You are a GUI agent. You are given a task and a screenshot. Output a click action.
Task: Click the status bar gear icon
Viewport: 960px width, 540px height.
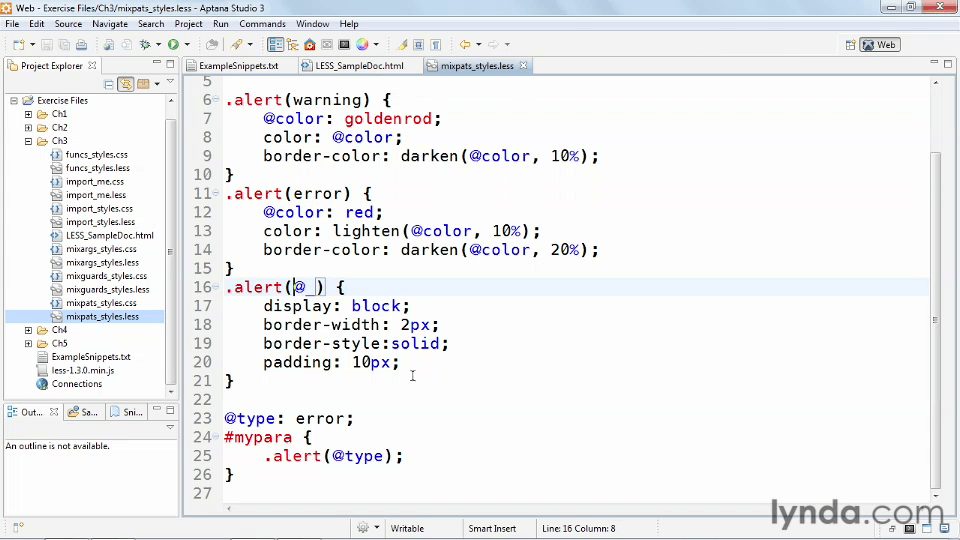tap(362, 528)
